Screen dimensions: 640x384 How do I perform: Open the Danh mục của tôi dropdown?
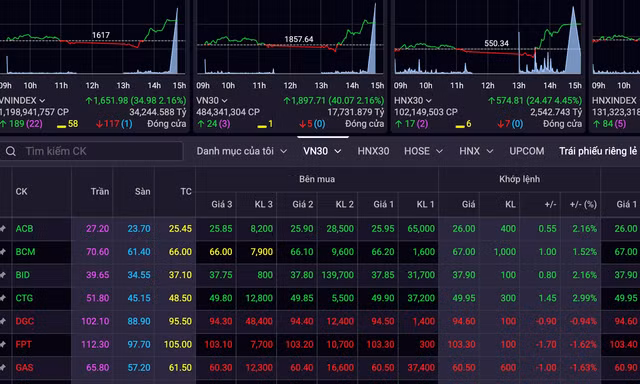tap(242, 151)
